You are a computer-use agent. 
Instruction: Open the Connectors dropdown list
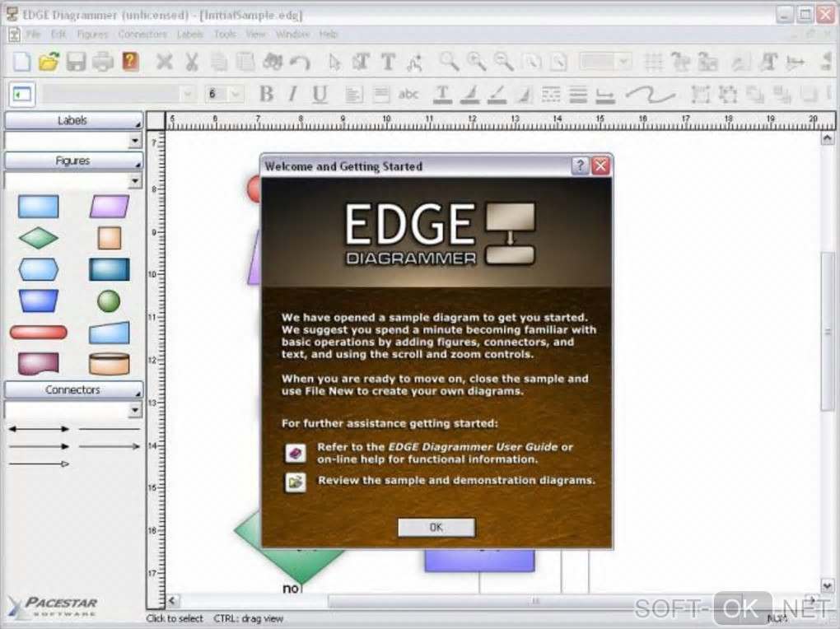[134, 410]
